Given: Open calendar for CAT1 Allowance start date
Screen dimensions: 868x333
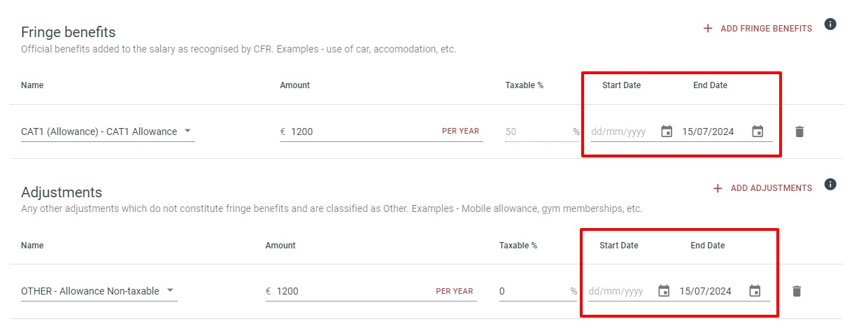Looking at the screenshot, I should 667,131.
